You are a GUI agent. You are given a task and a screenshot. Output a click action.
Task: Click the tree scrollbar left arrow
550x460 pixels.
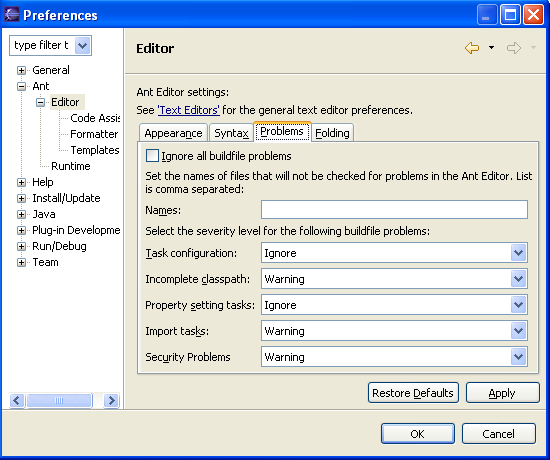coord(17,400)
